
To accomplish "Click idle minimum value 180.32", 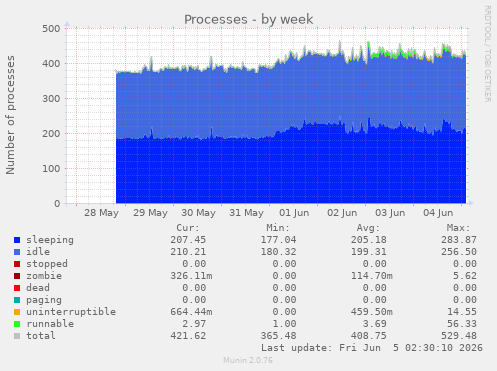I will [278, 252].
